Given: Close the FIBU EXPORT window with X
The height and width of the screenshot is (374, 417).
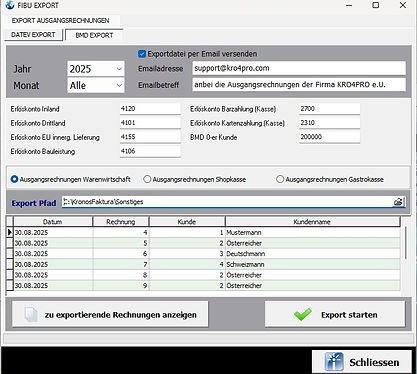Looking at the screenshot, I should pos(403,5).
